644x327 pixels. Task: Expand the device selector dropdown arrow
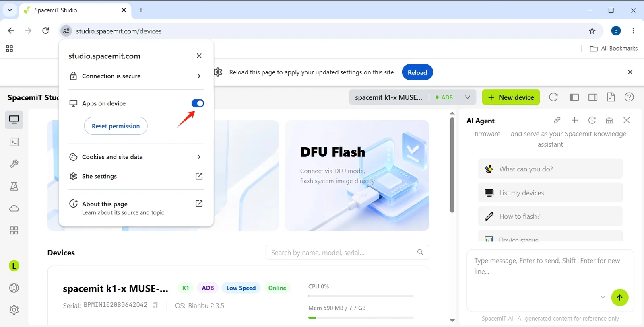coord(468,97)
